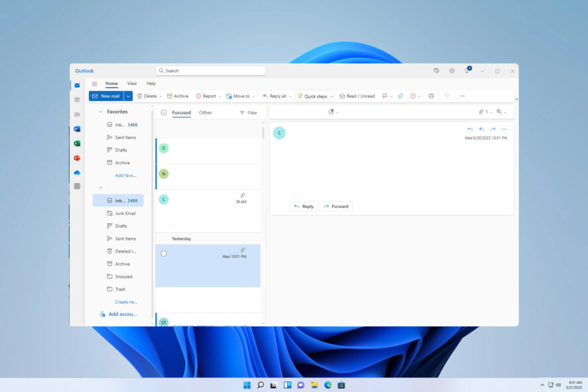Open PowerPoint from the left rail
588x392 pixels.
[77, 157]
